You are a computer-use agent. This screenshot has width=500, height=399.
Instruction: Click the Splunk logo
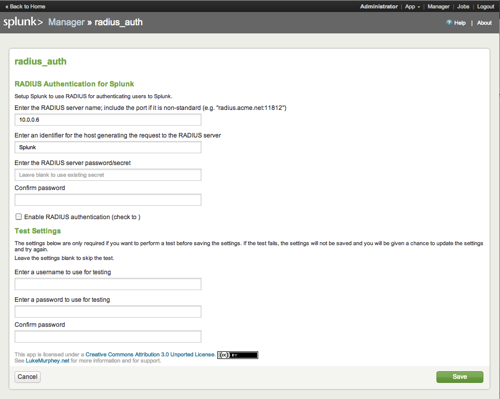point(23,22)
